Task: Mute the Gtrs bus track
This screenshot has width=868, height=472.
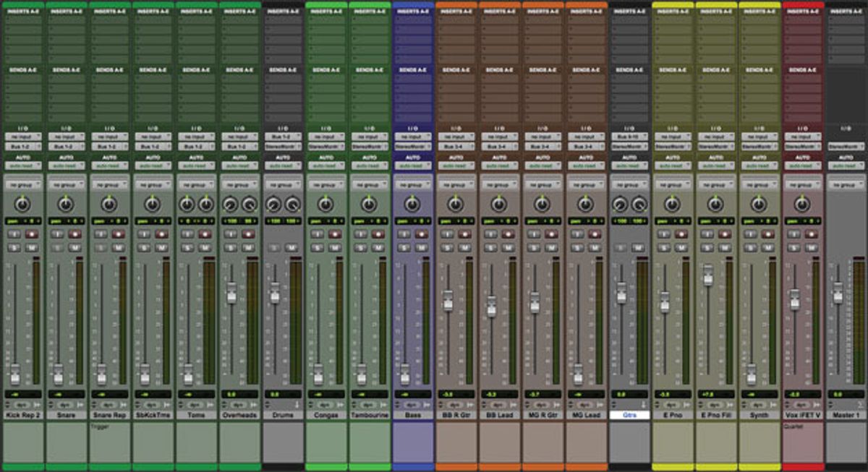Action: [x=638, y=248]
